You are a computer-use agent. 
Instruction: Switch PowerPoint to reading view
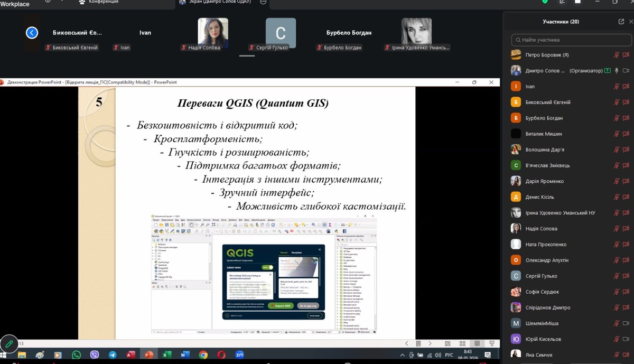(477, 343)
